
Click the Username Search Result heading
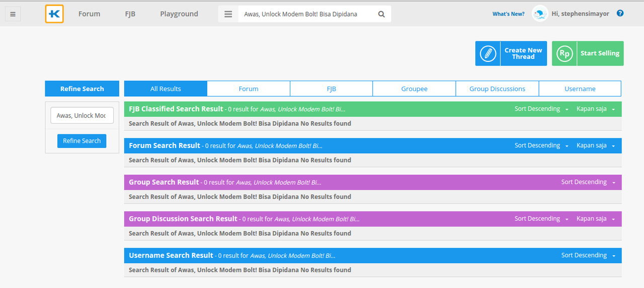(171, 255)
